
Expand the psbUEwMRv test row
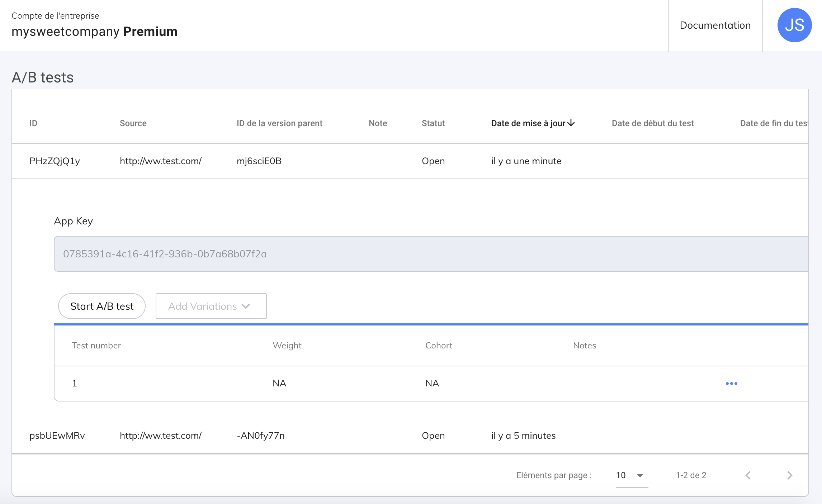57,436
